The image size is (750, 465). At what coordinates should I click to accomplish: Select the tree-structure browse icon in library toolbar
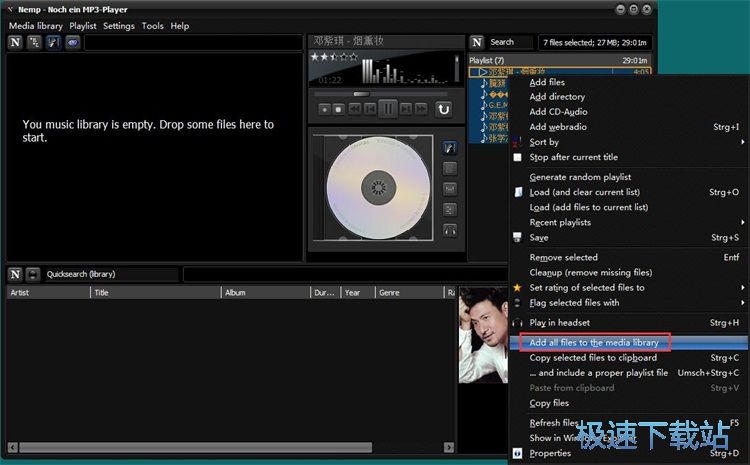tap(34, 43)
